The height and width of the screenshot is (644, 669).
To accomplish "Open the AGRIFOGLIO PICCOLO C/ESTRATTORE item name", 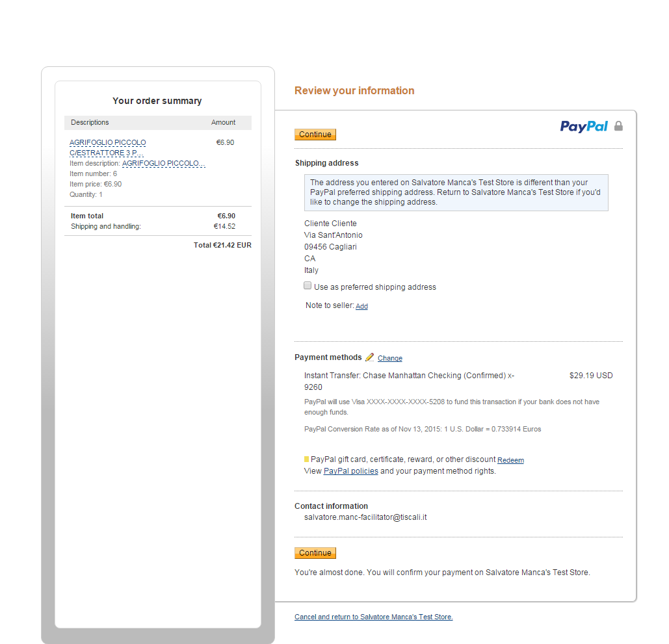I will pyautogui.click(x=108, y=148).
